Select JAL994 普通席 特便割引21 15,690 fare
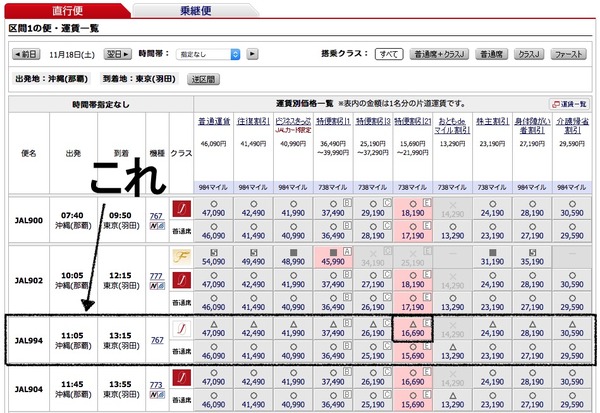The image size is (600, 413). 413,351
